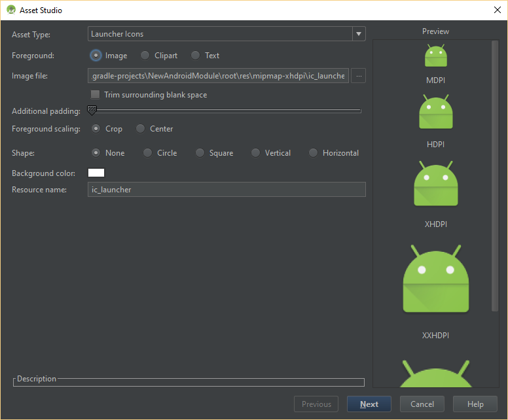Click the HDPI preview label
508x420 pixels.
(x=436, y=145)
